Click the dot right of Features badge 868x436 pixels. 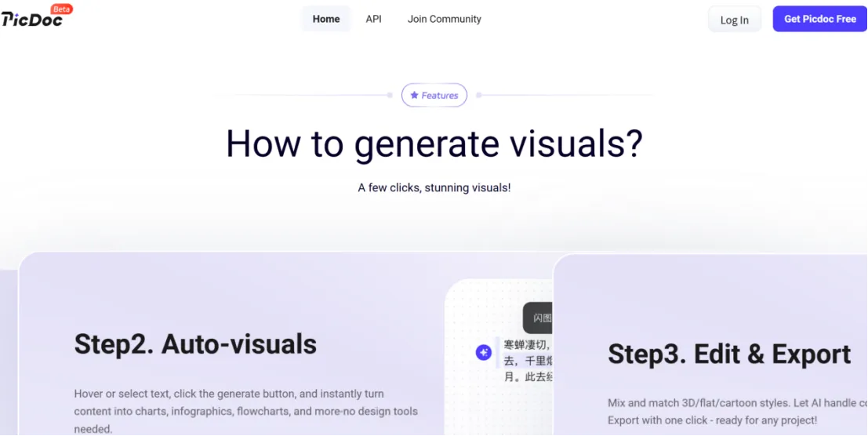(479, 95)
